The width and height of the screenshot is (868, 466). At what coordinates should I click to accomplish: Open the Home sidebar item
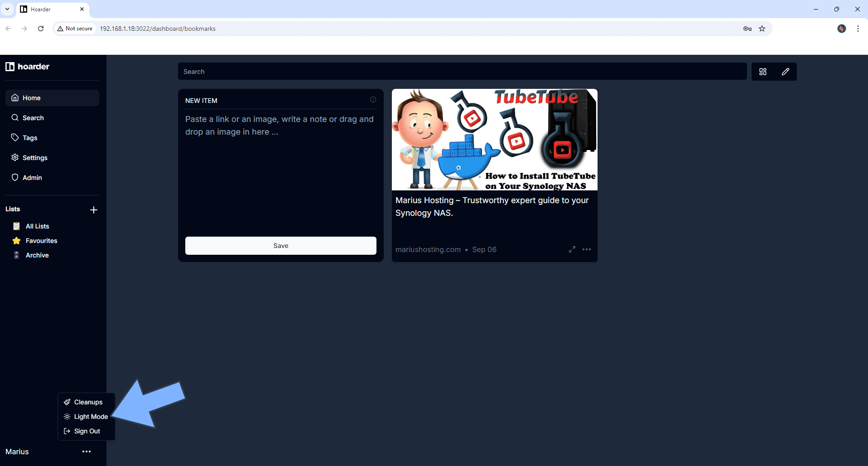point(52,98)
